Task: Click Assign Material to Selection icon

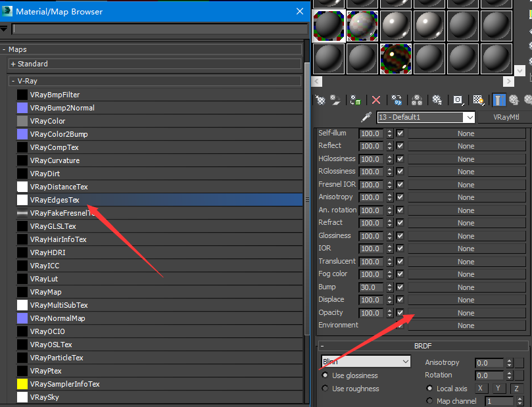Action: [x=355, y=100]
